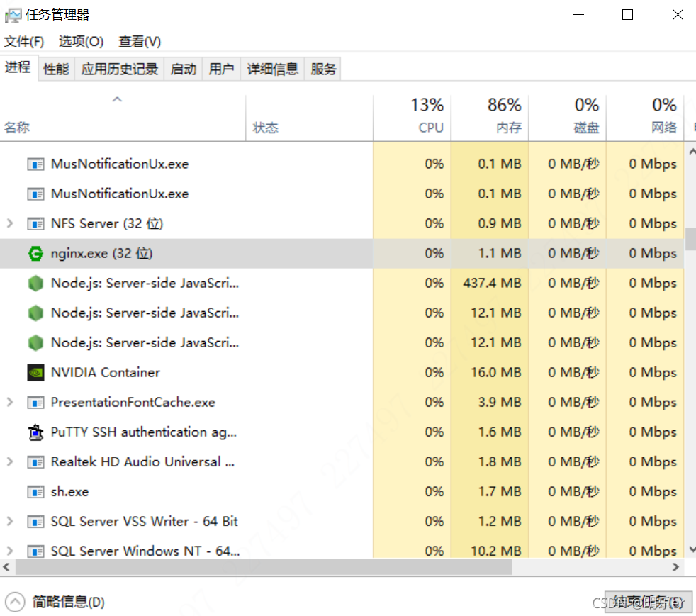Click the horizontal scrollbar right arrow
Screen dimensions: 696x616
pyautogui.click(x=675, y=567)
